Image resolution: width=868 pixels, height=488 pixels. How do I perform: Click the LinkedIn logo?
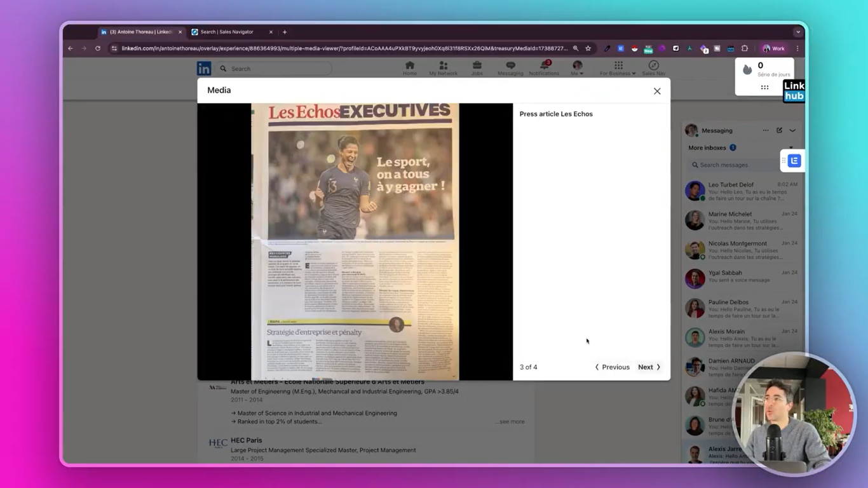coord(204,69)
